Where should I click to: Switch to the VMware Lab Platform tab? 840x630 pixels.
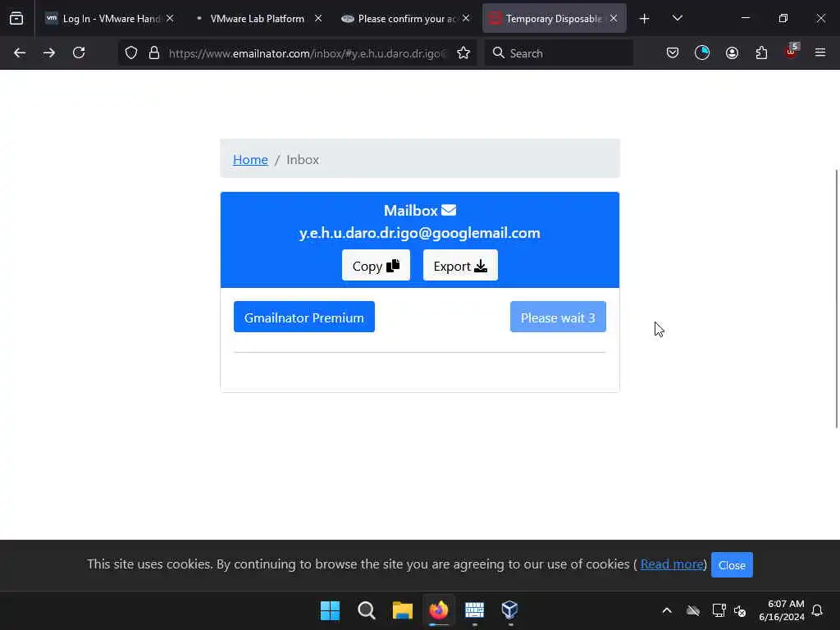(257, 19)
